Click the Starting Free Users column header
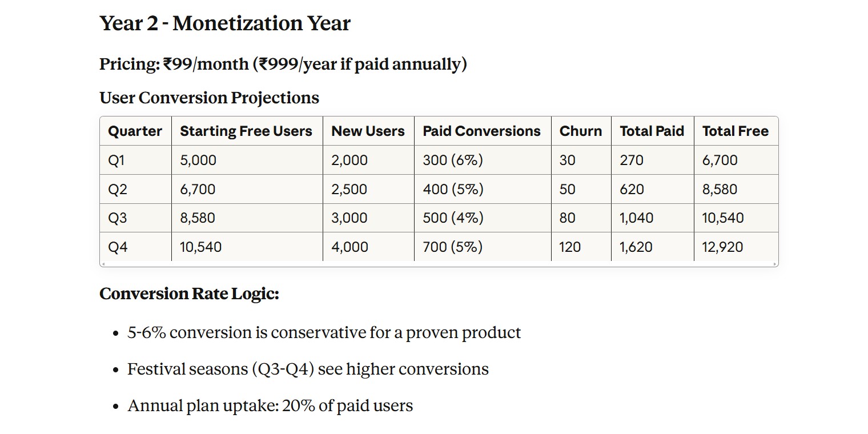The height and width of the screenshot is (434, 868). 246,131
